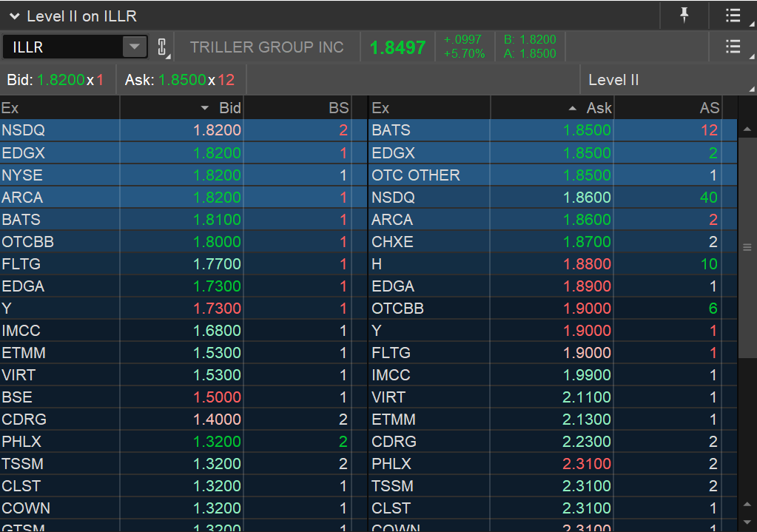Click the Bid 1.8200 x 1 summary
This screenshot has height=532, width=757.
(x=55, y=80)
